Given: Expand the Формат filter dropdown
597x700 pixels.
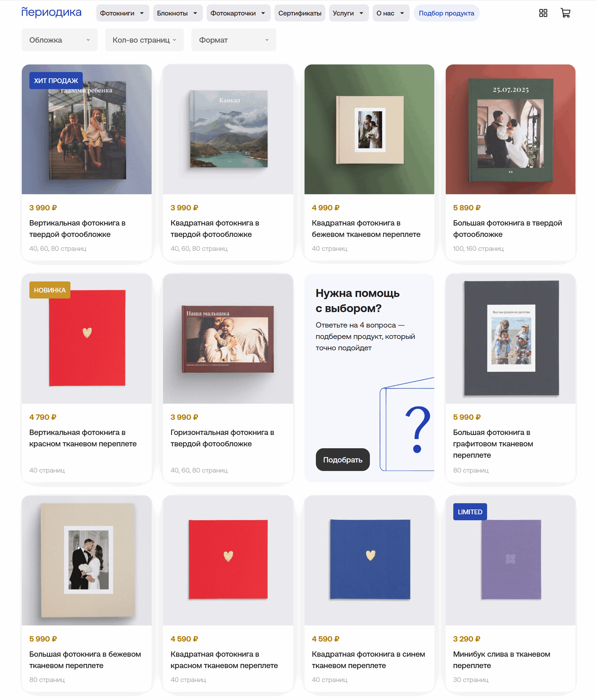Looking at the screenshot, I should (233, 40).
